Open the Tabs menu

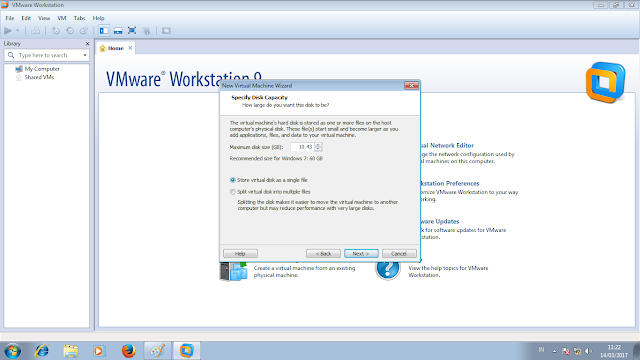(79, 18)
